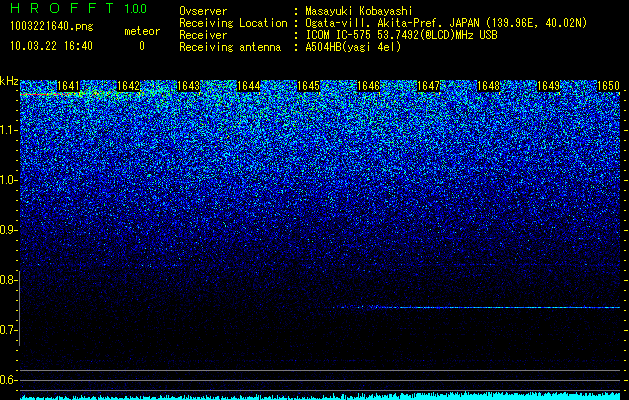Click the continuous carrier line near 0.75 kHz
The width and height of the screenshot is (629, 400).
(x=476, y=307)
